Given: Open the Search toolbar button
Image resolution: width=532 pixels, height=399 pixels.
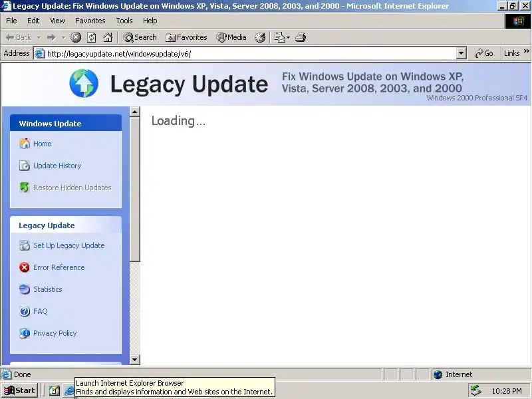Looking at the screenshot, I should (x=140, y=37).
